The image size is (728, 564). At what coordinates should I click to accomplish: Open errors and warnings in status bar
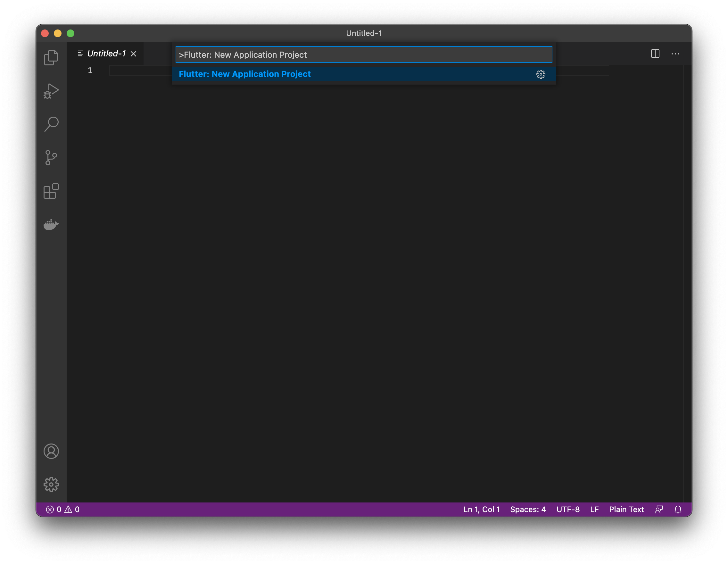63,509
